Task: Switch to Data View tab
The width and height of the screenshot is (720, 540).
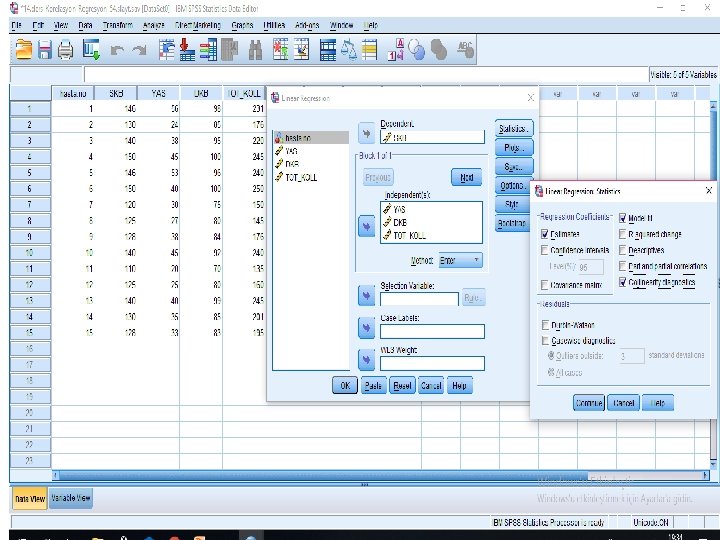Action: pos(30,499)
